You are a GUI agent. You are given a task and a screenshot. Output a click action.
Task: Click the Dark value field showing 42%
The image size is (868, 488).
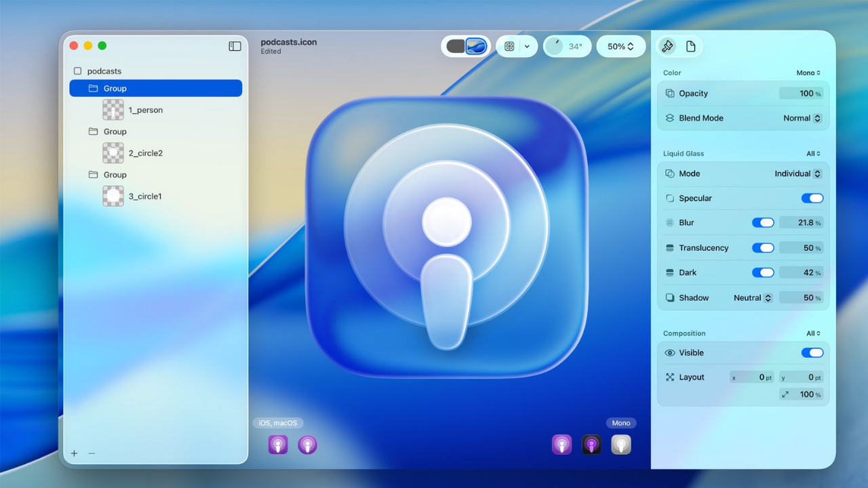(802, 272)
